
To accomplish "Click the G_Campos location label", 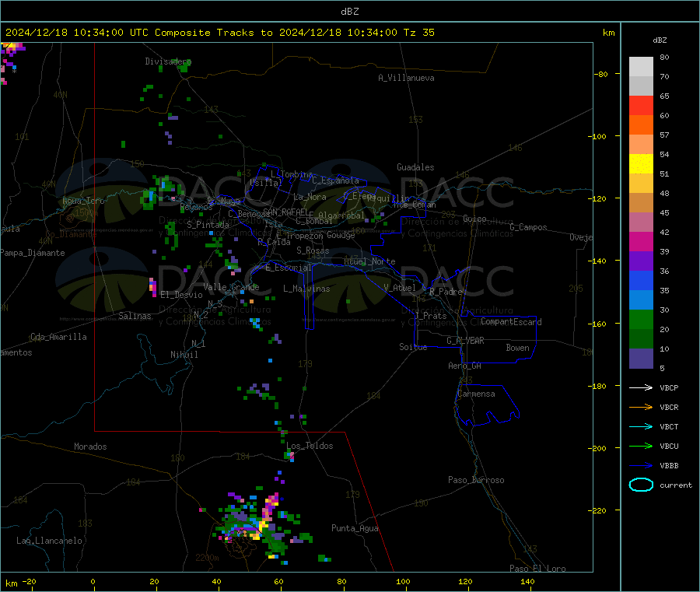I will click(528, 227).
